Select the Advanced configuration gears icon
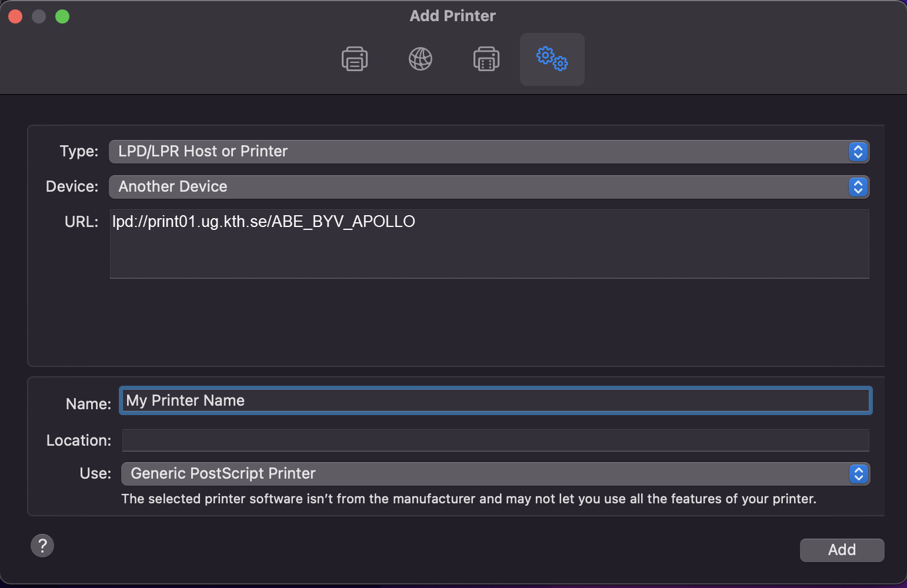Image resolution: width=907 pixels, height=588 pixels. [x=552, y=59]
